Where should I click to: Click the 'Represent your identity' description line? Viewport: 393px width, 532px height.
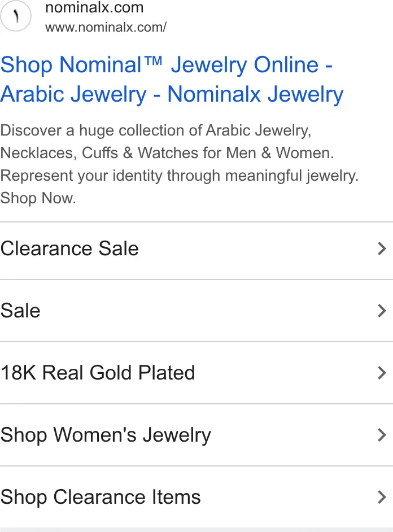click(180, 176)
